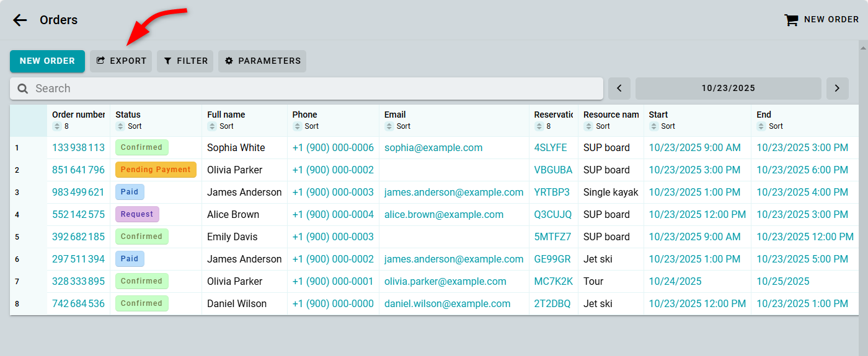This screenshot has width=868, height=356.
Task: Open the Parameters gear settings
Action: [x=262, y=61]
